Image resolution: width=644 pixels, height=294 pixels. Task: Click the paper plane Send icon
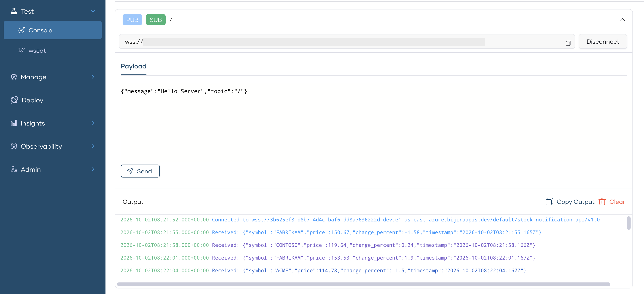(x=130, y=171)
